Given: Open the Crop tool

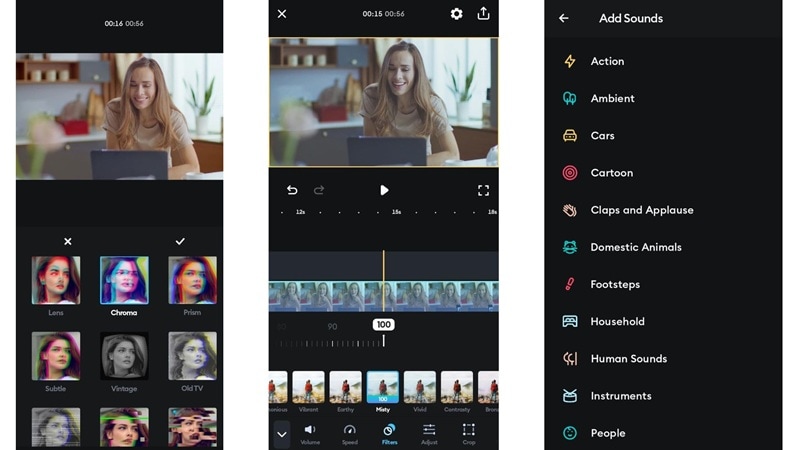Looking at the screenshot, I should [468, 434].
